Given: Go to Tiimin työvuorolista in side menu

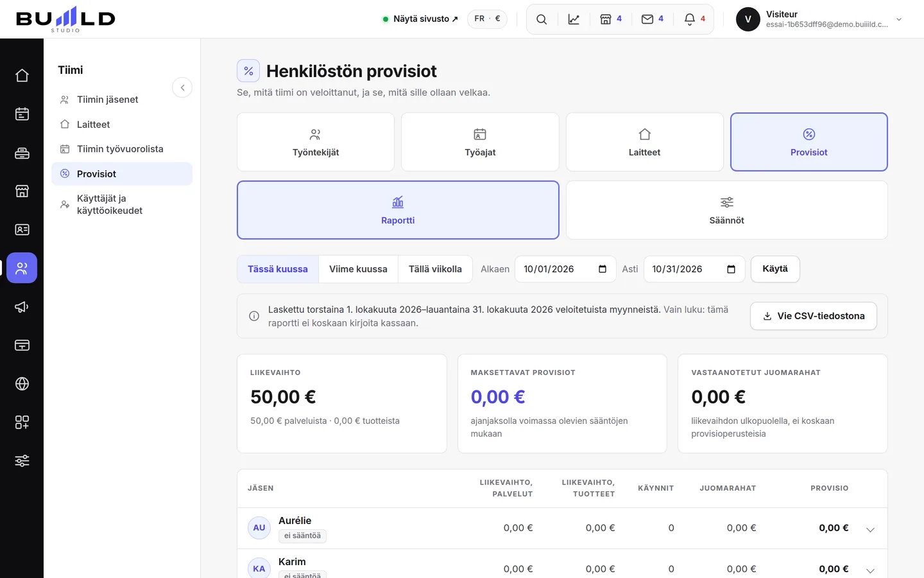Looking at the screenshot, I should [x=122, y=149].
